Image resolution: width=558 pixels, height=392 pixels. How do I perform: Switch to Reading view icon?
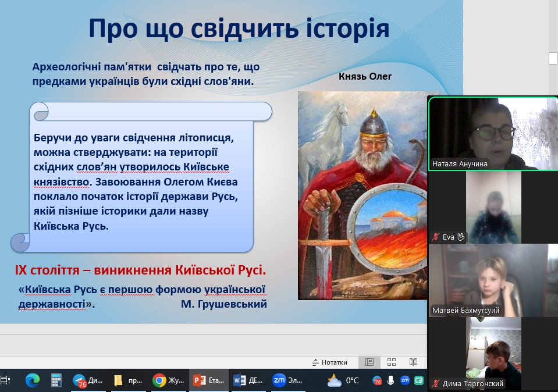point(413,362)
